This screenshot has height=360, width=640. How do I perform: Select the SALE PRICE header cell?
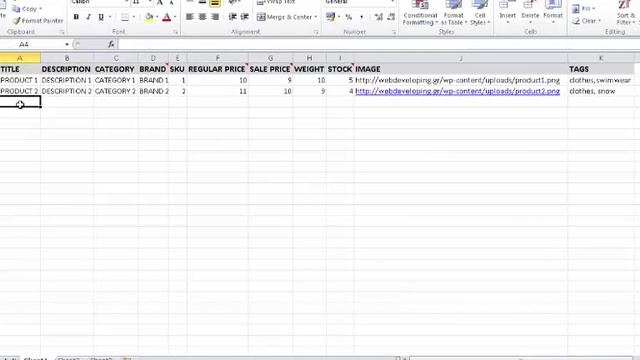(x=270, y=69)
